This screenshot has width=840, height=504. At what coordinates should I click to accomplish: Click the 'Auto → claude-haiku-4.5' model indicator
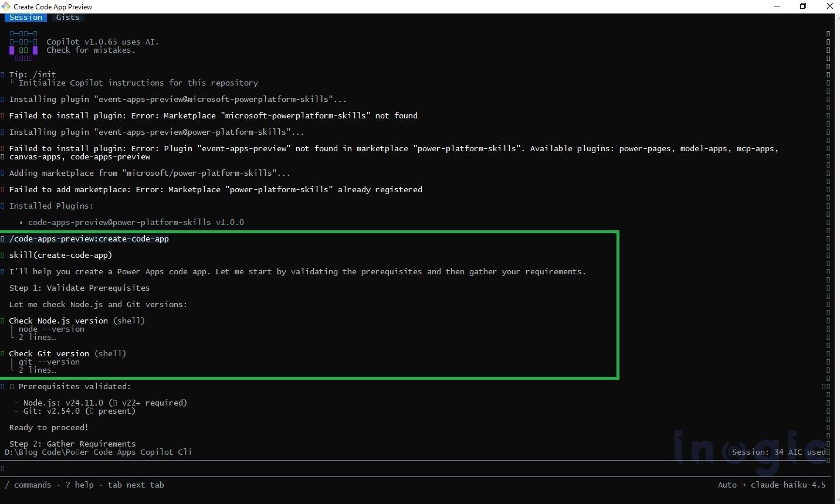coord(771,485)
